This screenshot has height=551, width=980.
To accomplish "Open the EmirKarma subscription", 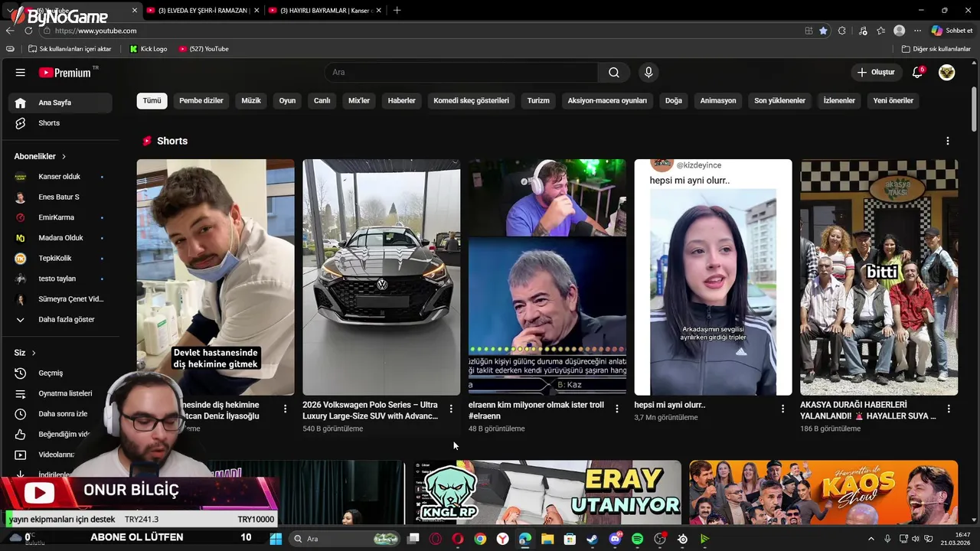I will tap(60, 217).
